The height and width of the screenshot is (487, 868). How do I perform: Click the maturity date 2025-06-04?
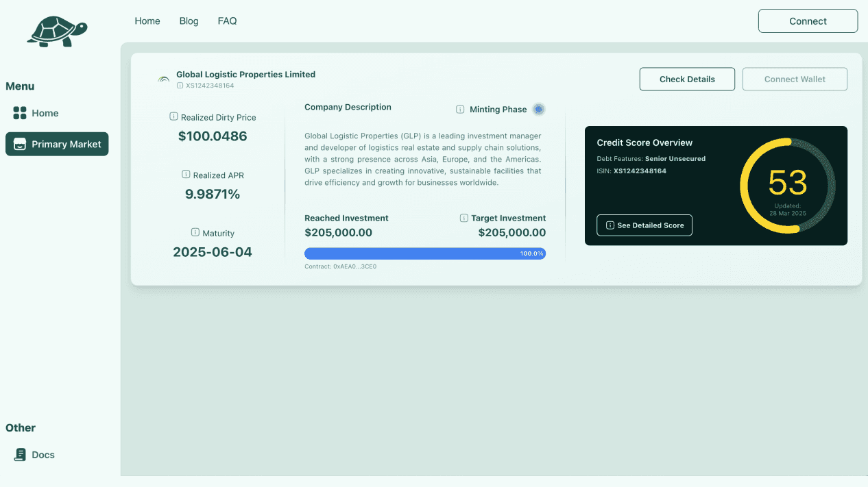click(213, 252)
